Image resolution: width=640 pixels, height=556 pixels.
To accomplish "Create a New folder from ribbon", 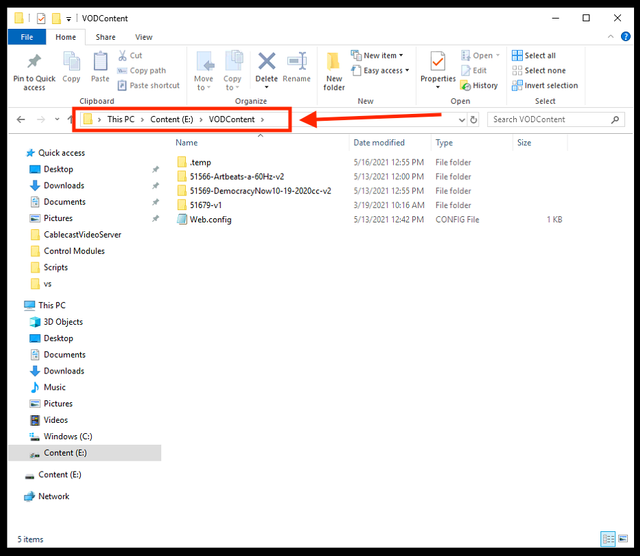I will [334, 71].
